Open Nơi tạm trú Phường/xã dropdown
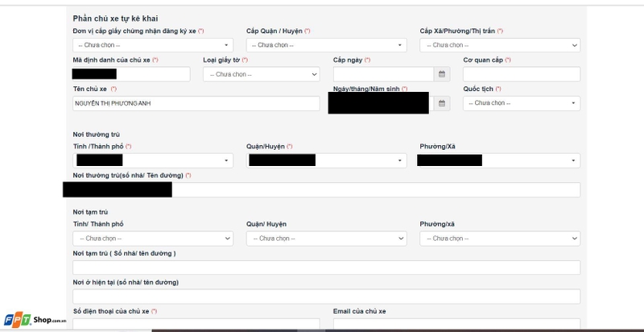The height and width of the screenshot is (332, 644). click(x=500, y=239)
